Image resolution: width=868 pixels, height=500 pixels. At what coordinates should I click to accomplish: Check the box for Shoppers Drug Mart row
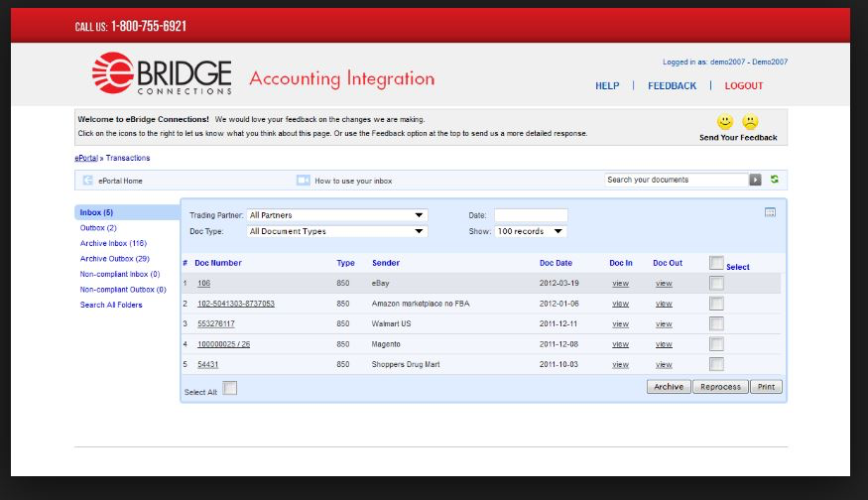point(716,364)
